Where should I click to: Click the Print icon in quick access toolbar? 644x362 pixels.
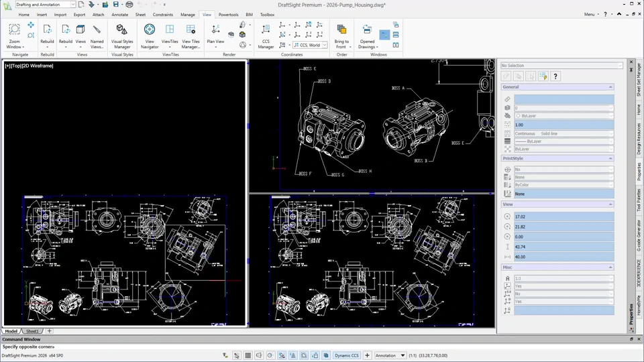[x=129, y=5]
